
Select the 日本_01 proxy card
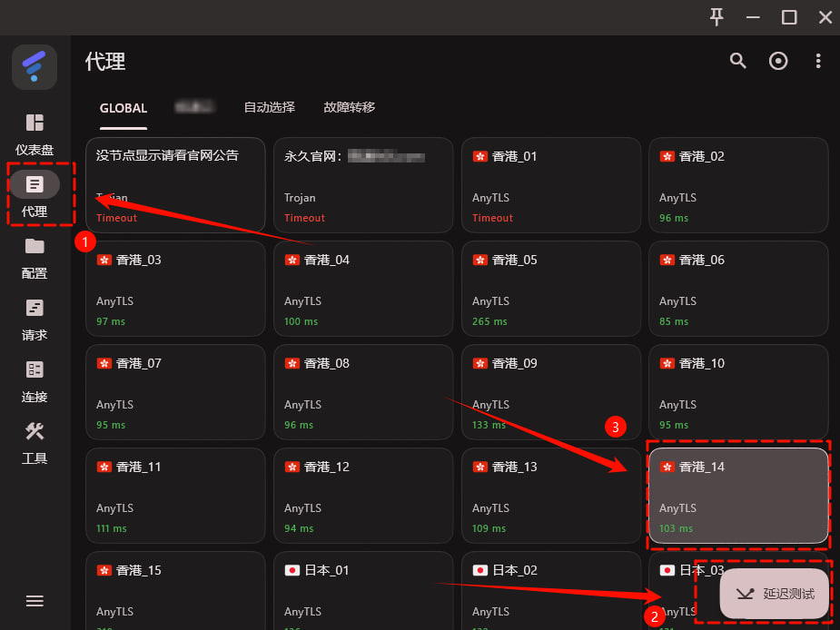coord(363,591)
